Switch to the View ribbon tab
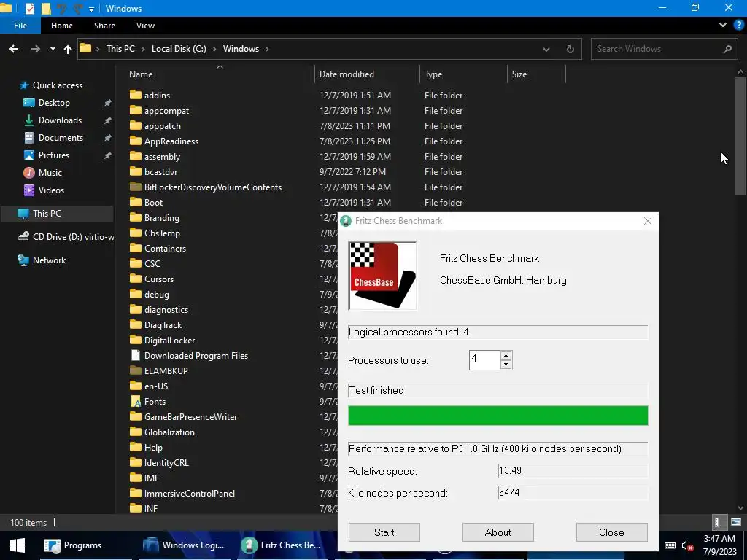The image size is (747, 560). coord(145,26)
